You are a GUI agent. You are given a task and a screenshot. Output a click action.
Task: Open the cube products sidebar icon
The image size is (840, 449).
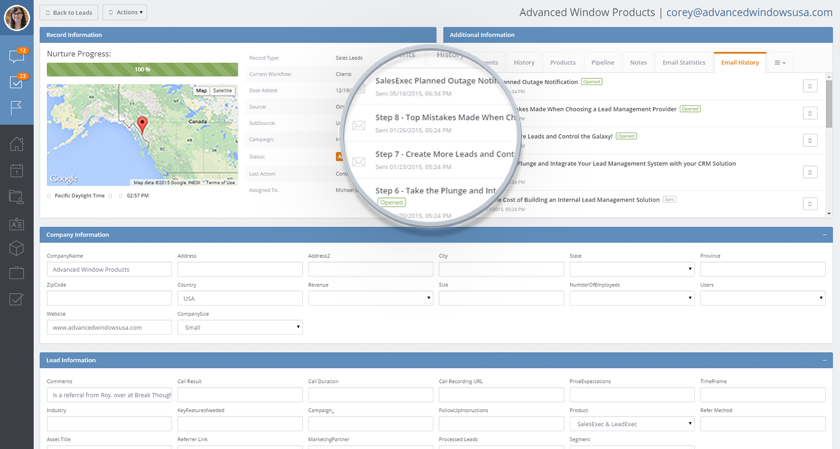(x=17, y=248)
